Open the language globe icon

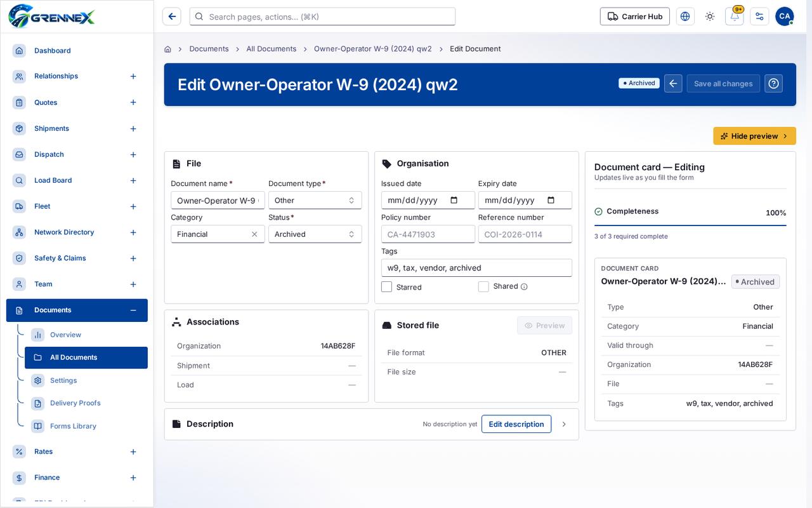coord(685,17)
